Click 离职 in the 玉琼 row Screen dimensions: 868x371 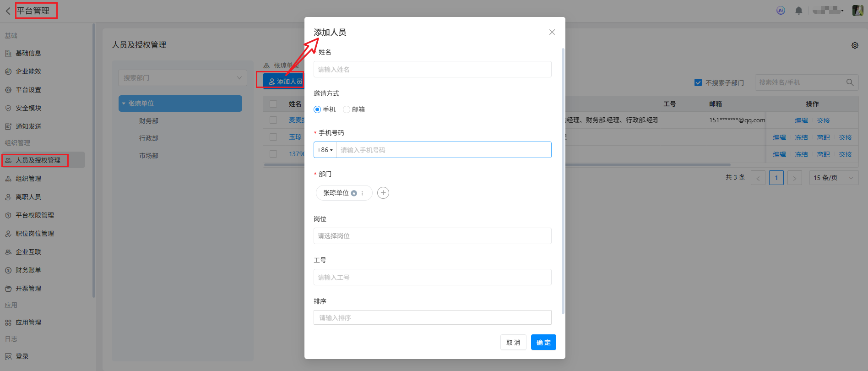click(824, 137)
